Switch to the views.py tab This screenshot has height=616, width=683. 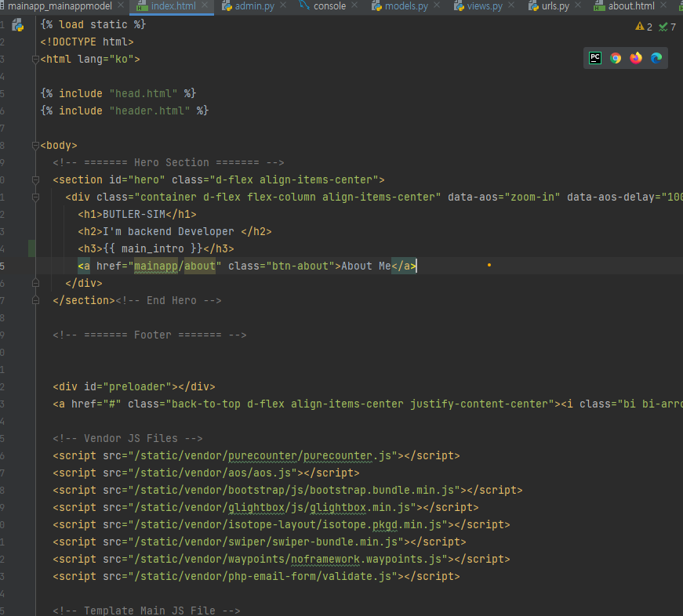[485, 6]
